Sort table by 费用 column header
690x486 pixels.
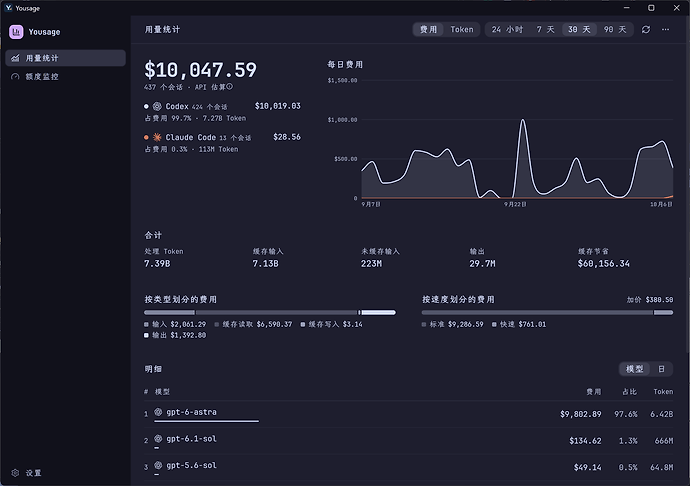point(593,391)
